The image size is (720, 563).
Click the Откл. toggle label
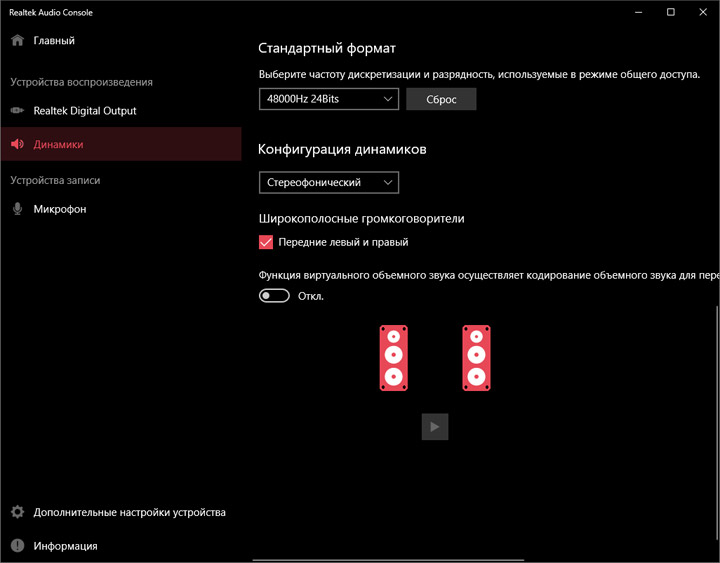(x=311, y=296)
